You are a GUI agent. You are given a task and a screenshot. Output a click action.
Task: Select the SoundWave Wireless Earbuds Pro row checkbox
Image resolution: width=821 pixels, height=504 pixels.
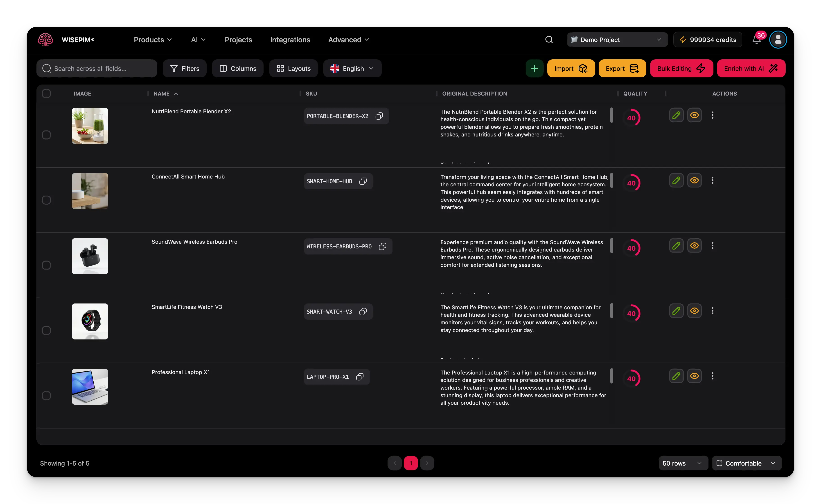tap(46, 265)
